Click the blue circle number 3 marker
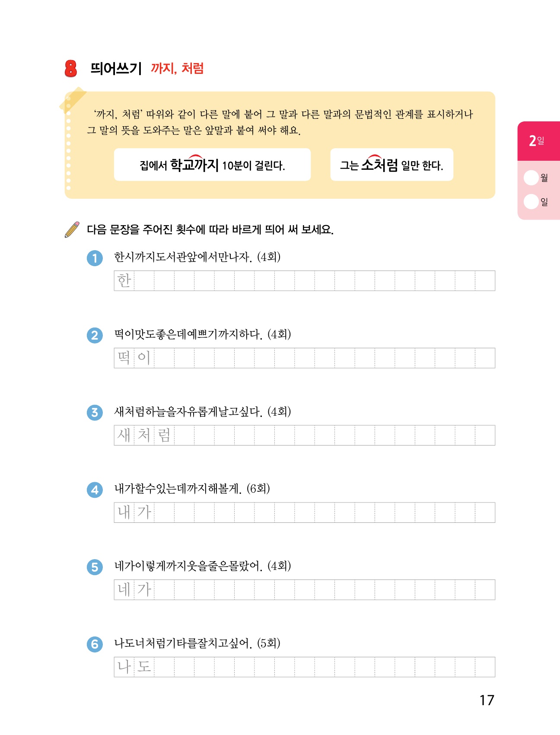560x735 pixels. (x=95, y=413)
